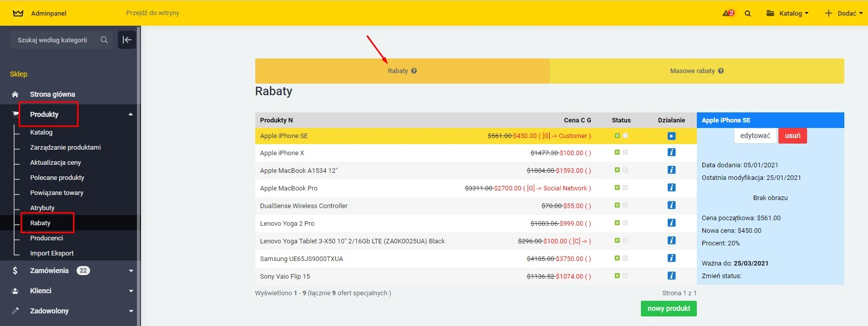Screen dimensions: 868x326
Task: Open the Dodać dropdown in top bar
Action: (x=844, y=14)
